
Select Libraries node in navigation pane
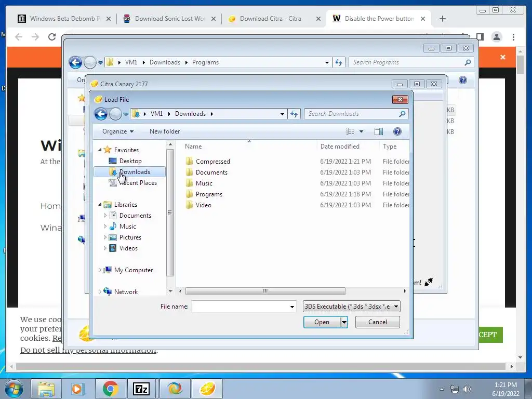tap(125, 205)
